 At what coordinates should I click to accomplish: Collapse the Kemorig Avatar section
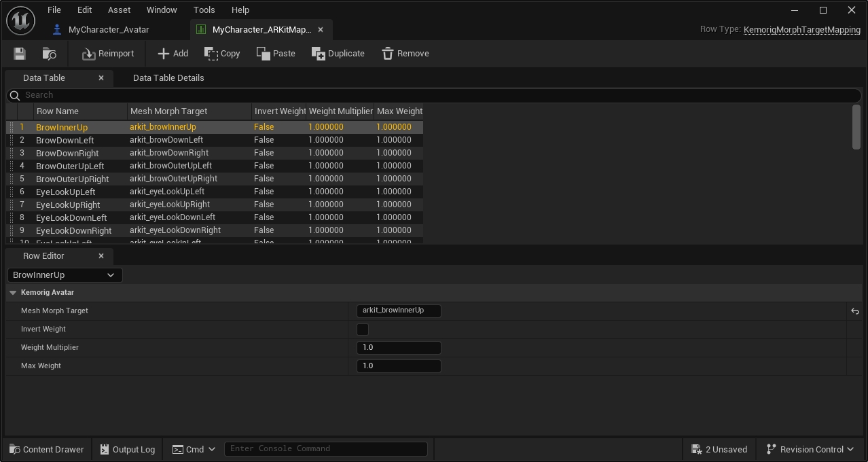(13, 293)
